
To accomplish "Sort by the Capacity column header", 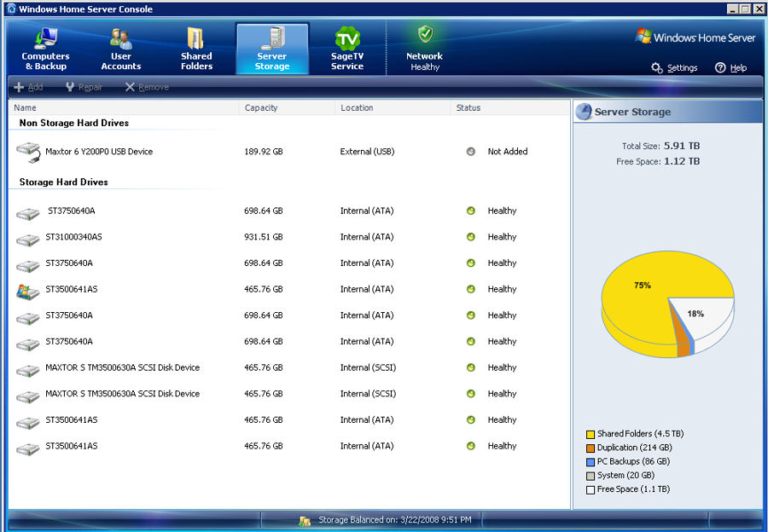I will click(287, 107).
